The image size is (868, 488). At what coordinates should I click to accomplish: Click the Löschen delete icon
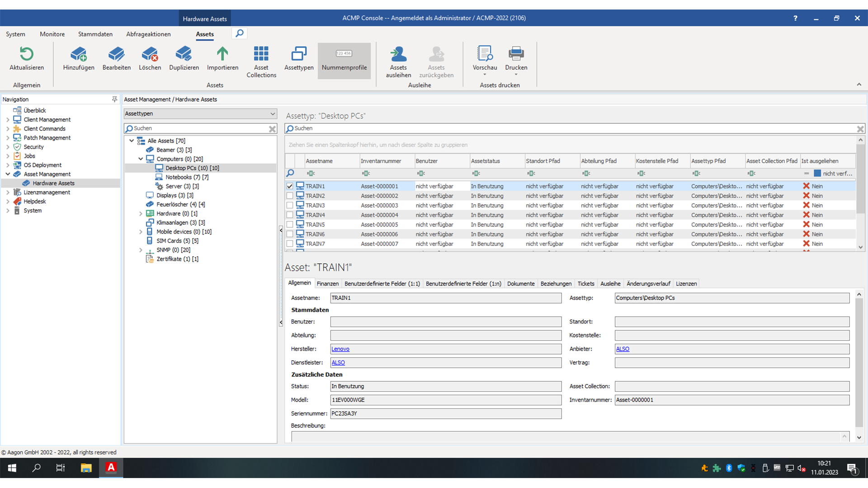click(150, 55)
